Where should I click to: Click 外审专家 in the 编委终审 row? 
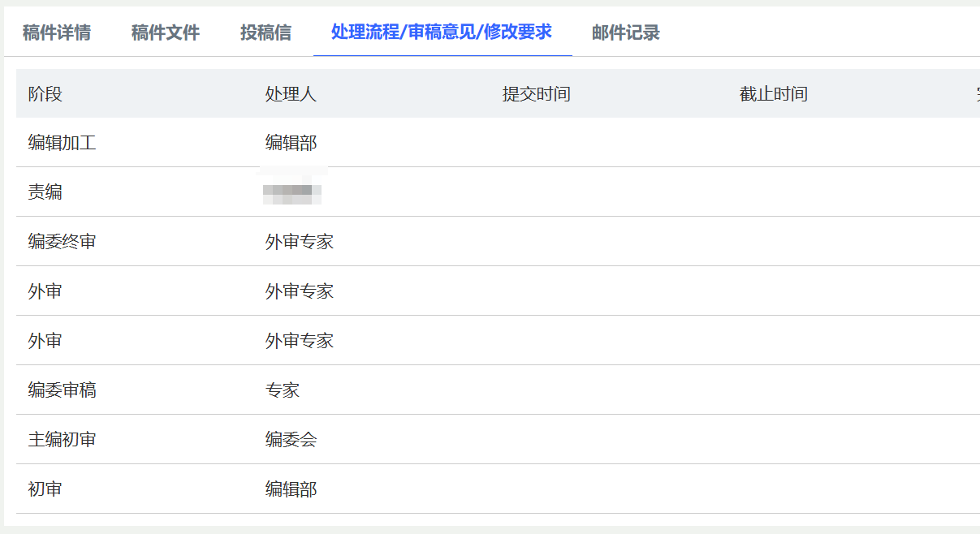pos(300,242)
